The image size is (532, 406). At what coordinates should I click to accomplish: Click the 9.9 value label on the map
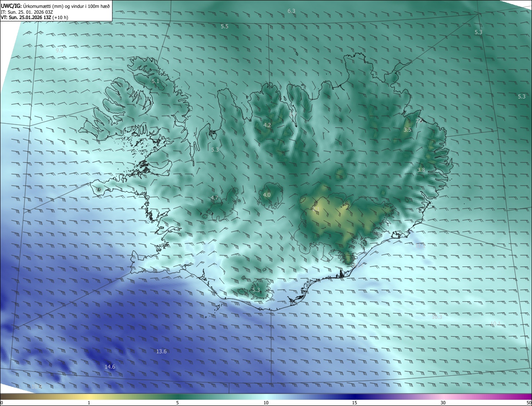tap(59, 50)
